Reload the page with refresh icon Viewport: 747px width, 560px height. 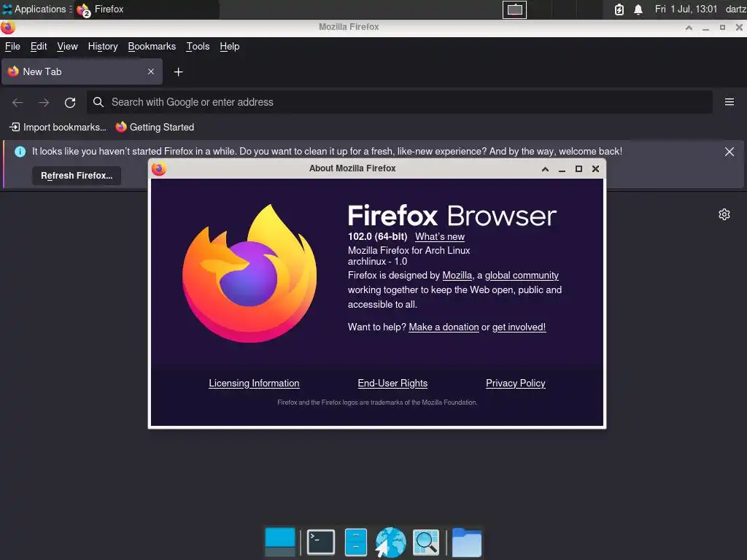70,102
